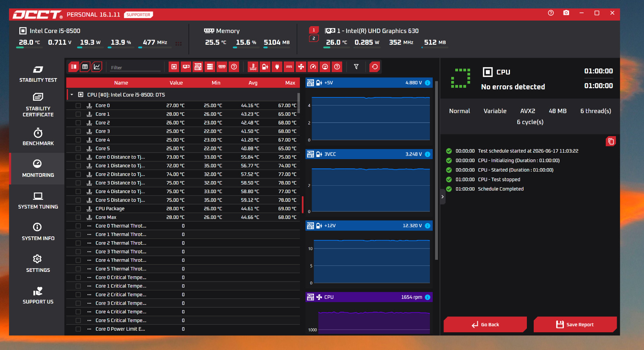
Task: Click the 'CPU - Test stopped' log entry
Action: (x=499, y=180)
